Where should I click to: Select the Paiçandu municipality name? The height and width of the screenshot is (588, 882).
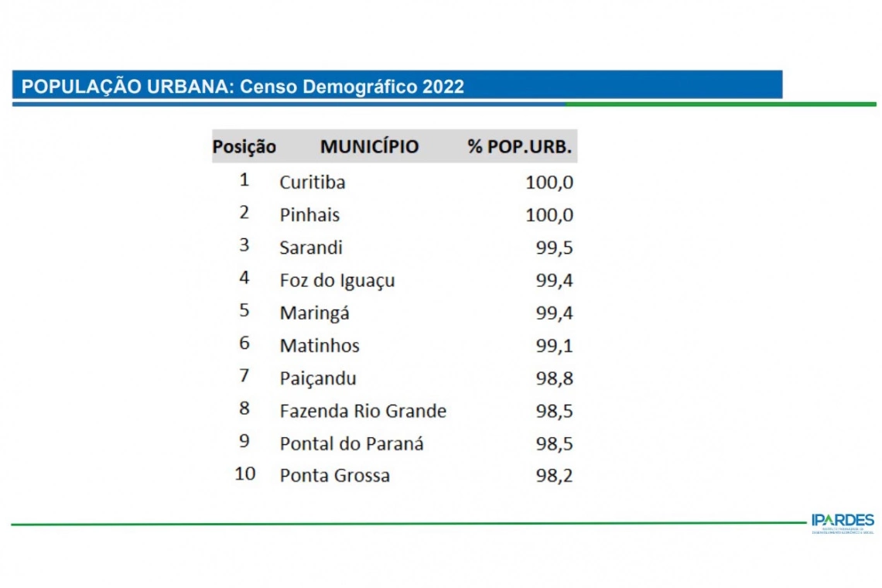[x=318, y=378]
